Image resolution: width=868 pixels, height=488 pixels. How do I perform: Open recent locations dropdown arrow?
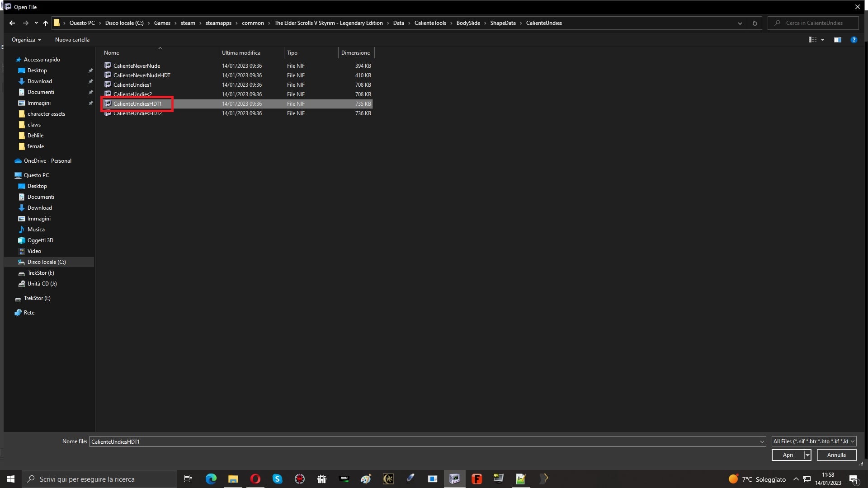click(36, 23)
